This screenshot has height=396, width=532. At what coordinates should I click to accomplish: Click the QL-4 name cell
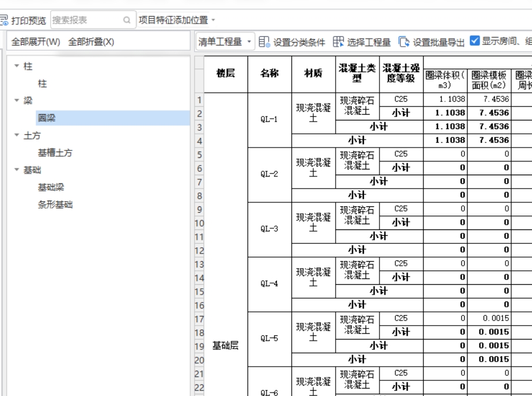pyautogui.click(x=269, y=284)
